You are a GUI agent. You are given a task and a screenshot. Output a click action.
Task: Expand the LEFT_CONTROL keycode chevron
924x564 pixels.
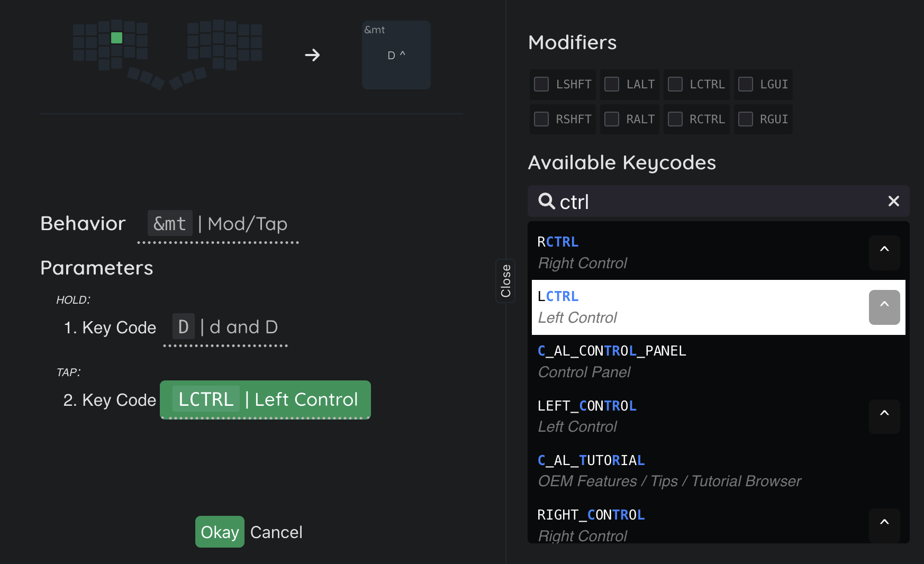pos(884,416)
